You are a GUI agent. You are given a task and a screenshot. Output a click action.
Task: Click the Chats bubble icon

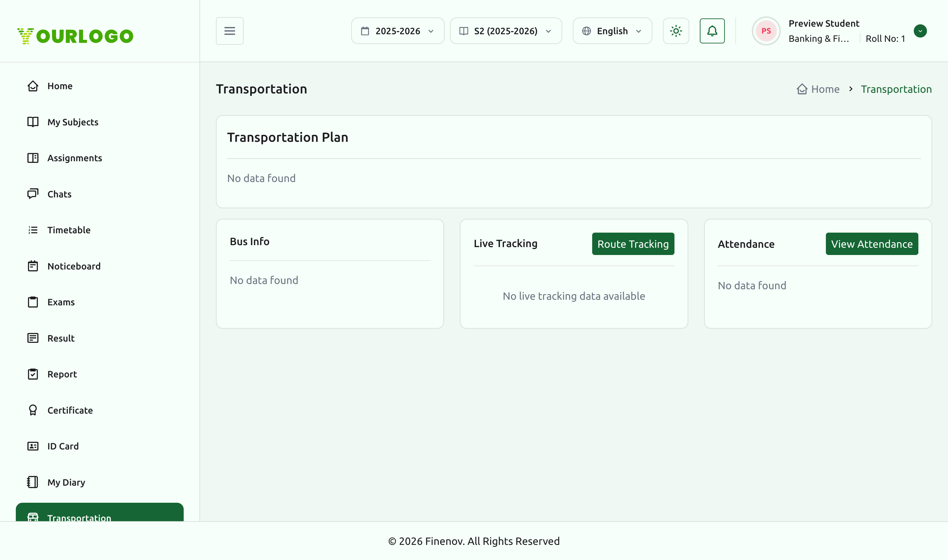point(33,194)
